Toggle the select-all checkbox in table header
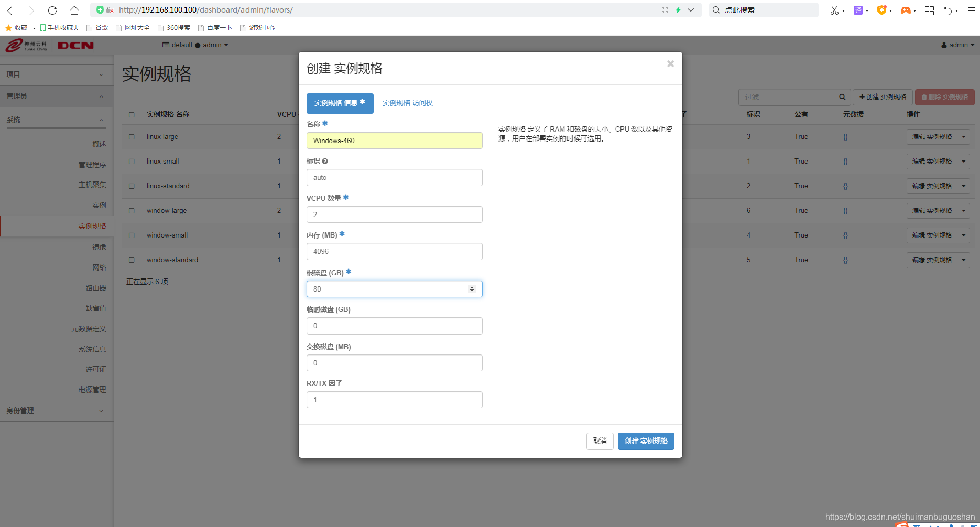The height and width of the screenshot is (527, 980). (x=132, y=114)
